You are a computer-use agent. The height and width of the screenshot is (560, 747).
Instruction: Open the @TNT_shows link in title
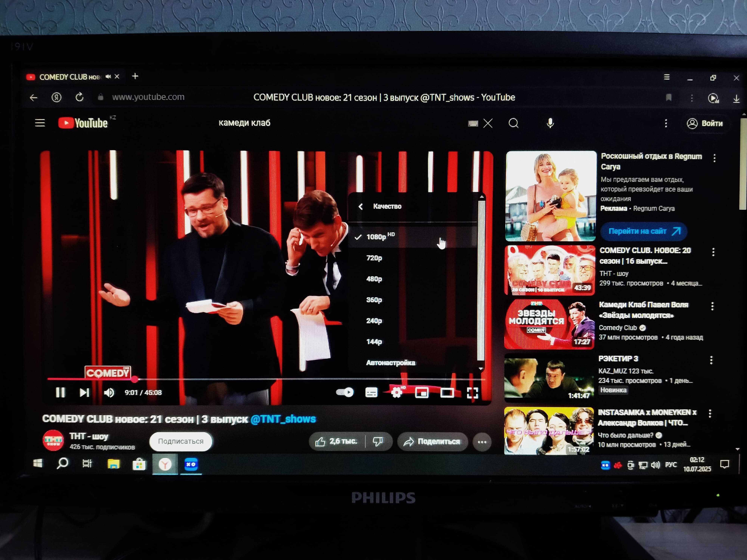283,419
